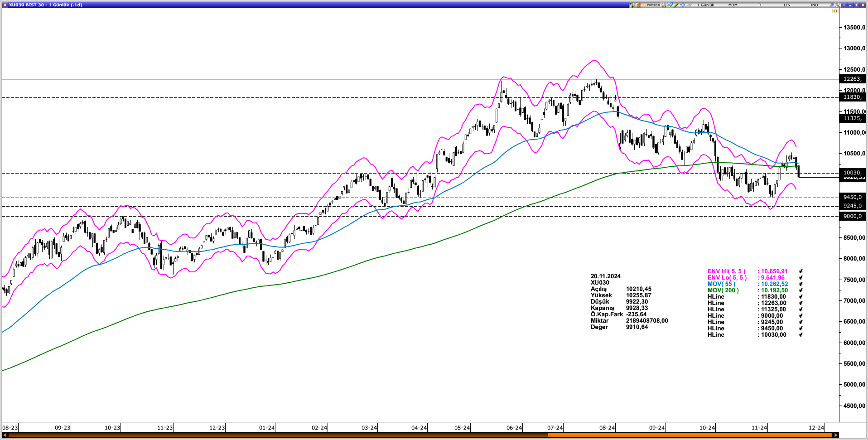Open the LIN scale dropdown

click(x=787, y=5)
